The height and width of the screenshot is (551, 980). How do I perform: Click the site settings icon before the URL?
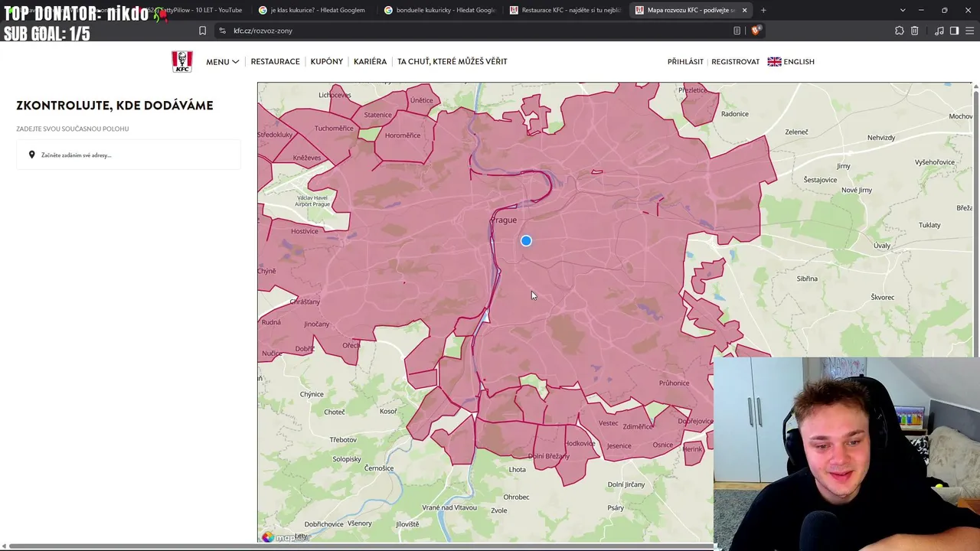(x=222, y=31)
